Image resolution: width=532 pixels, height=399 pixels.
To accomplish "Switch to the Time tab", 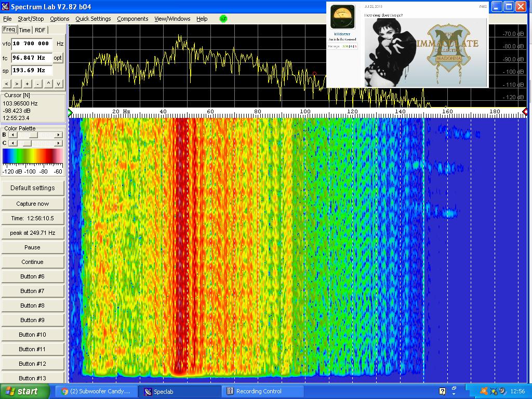I will coord(25,30).
